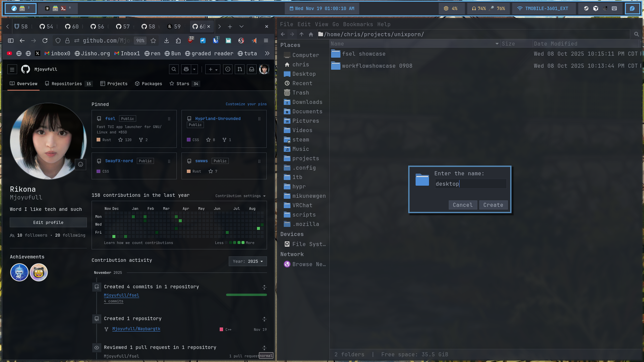Click the camera icon on the profile avatar

coord(80,164)
